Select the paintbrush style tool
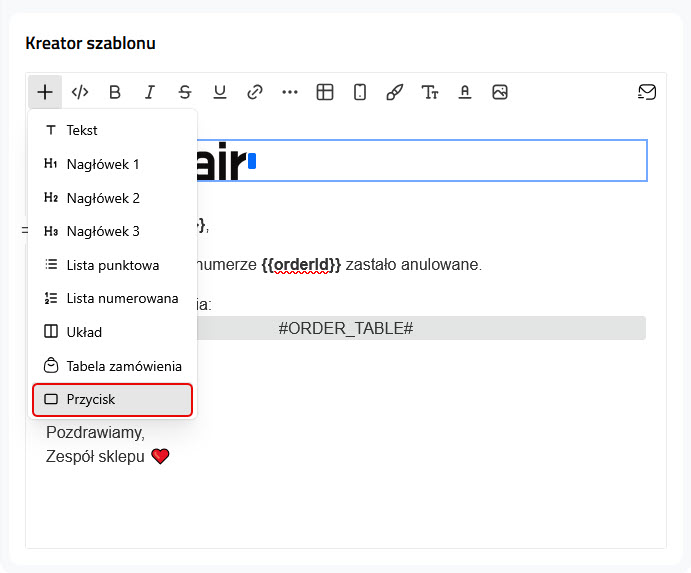Screen dimensions: 691x573 click(395, 92)
